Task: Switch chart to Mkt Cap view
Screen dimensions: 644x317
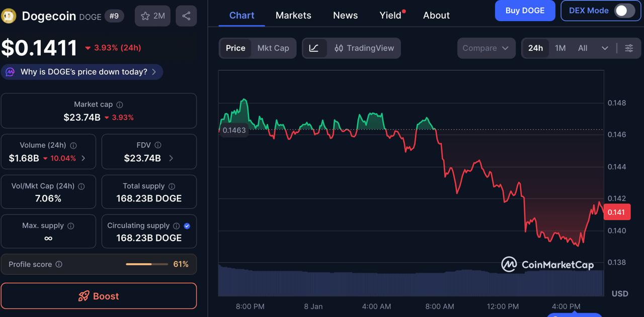Action: [273, 48]
